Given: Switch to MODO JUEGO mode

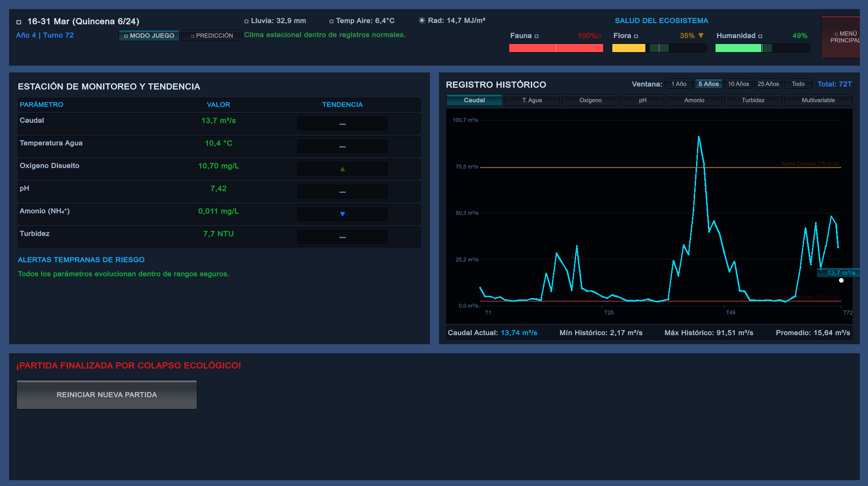Looking at the screenshot, I should (x=149, y=35).
